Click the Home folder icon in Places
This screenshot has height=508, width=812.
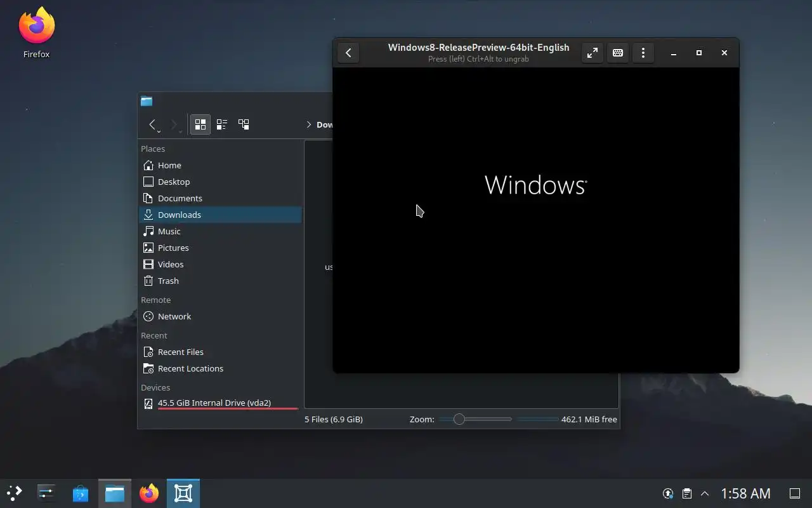coord(148,165)
